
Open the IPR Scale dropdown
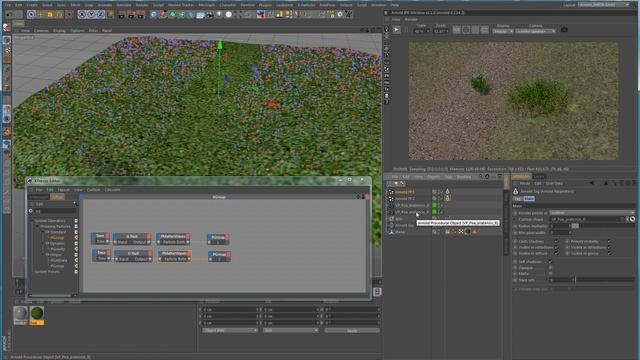pos(421,31)
